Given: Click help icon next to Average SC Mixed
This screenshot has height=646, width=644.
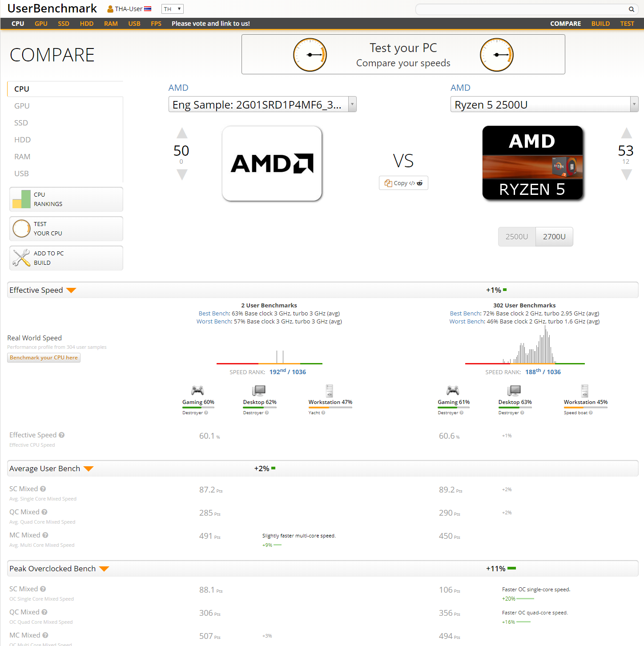Looking at the screenshot, I should pos(43,489).
